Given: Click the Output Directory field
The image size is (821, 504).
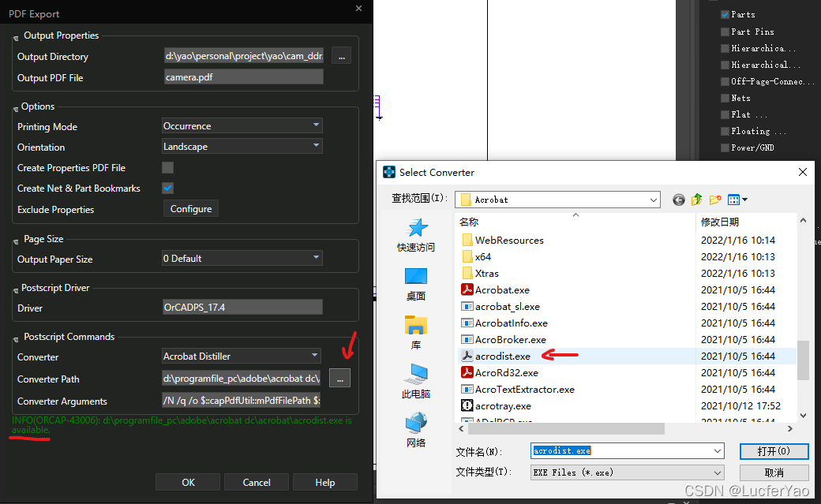Looking at the screenshot, I should tap(243, 55).
